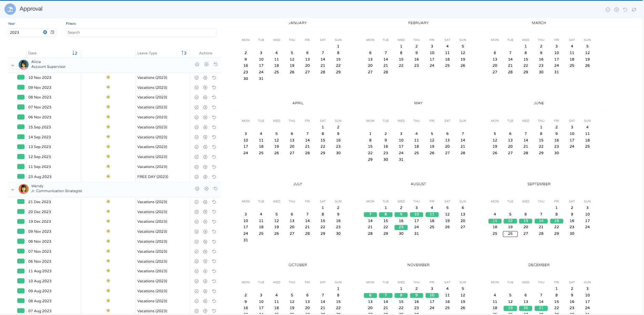Click the refresh icon in the top header
Viewport: 644px width, 315px height.
tap(634, 10)
